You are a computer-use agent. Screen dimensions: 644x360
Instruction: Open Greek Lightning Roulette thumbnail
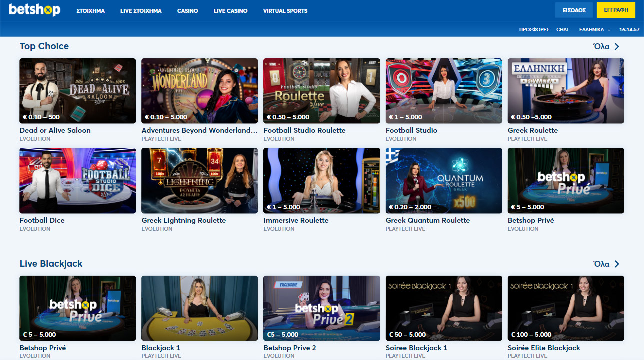(199, 180)
